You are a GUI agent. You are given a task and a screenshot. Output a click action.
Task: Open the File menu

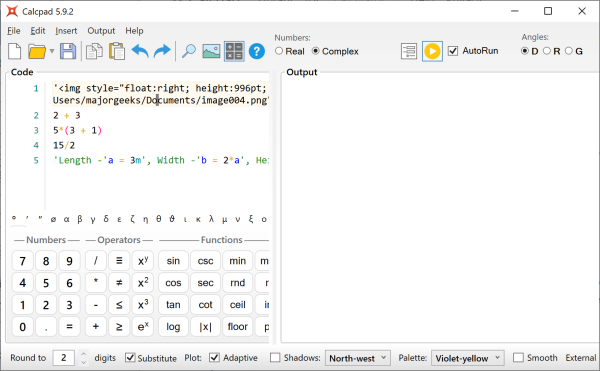point(14,31)
